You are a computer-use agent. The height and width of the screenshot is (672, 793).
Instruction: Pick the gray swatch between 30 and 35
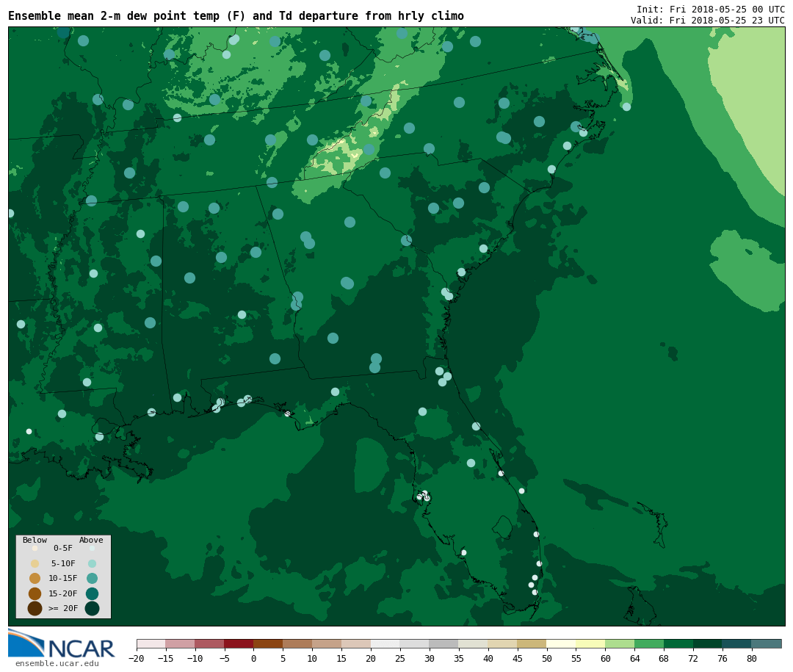coord(444,643)
